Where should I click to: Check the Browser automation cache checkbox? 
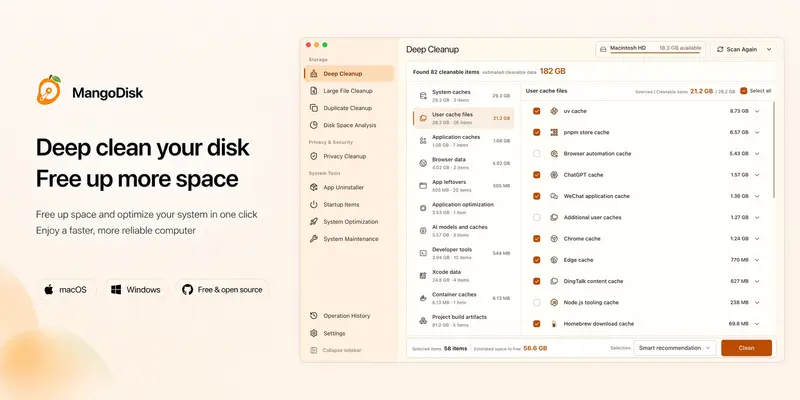click(x=537, y=154)
